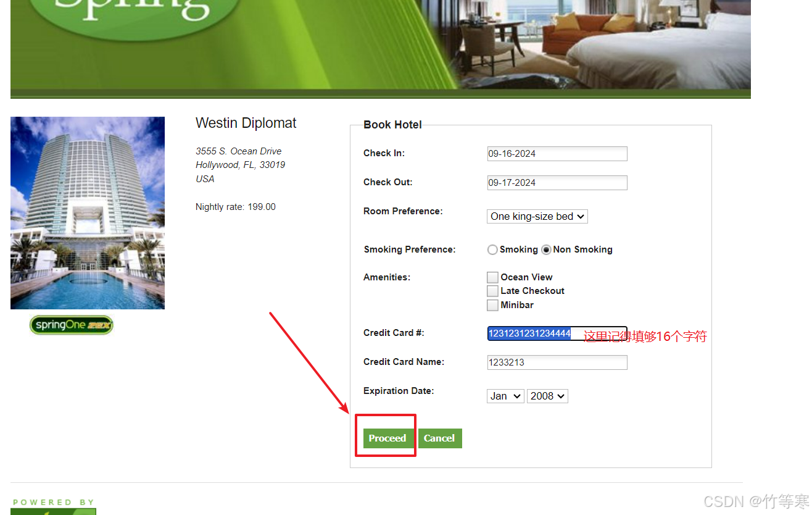Image resolution: width=812 pixels, height=515 pixels.
Task: Click into the Check Out date field
Action: [x=557, y=183]
